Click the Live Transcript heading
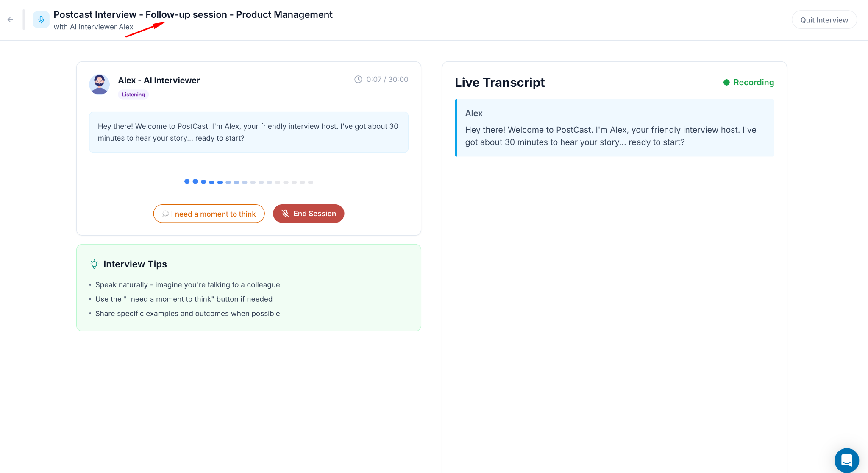The height and width of the screenshot is (473, 868). coord(500,82)
